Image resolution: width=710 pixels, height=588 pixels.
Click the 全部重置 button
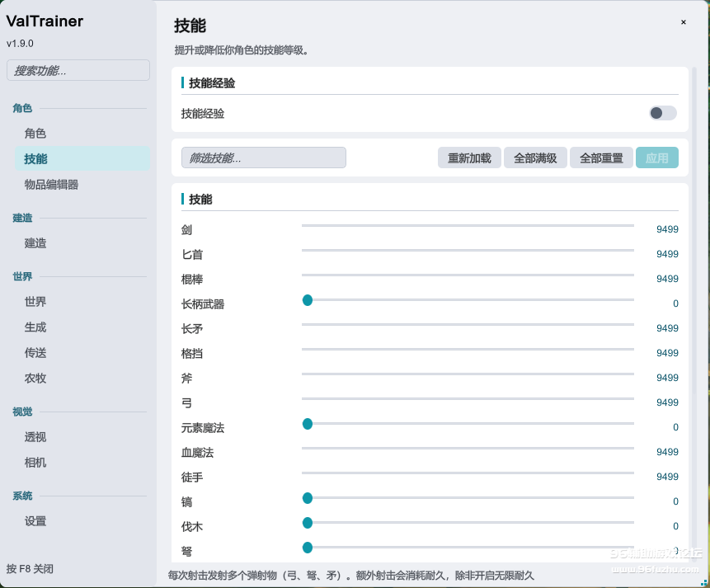(601, 158)
